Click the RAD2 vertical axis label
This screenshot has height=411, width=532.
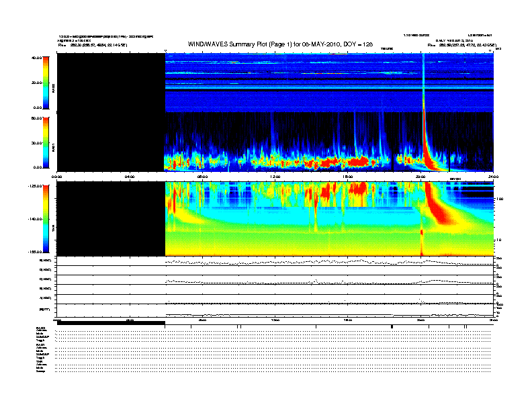[53, 89]
